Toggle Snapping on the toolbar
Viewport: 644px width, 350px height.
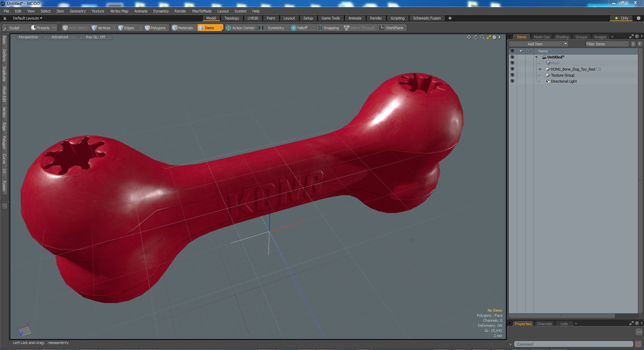tap(328, 28)
